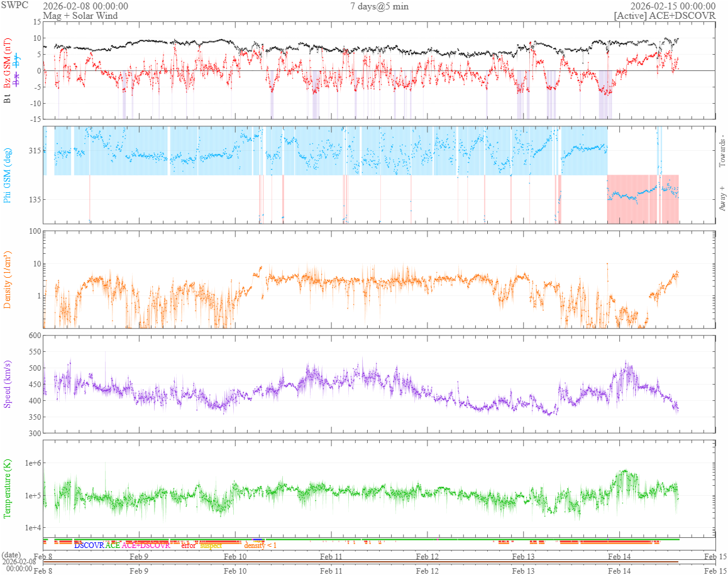Click the 350 tick on the Speed axis
The width and height of the screenshot is (728, 575).
point(35,417)
